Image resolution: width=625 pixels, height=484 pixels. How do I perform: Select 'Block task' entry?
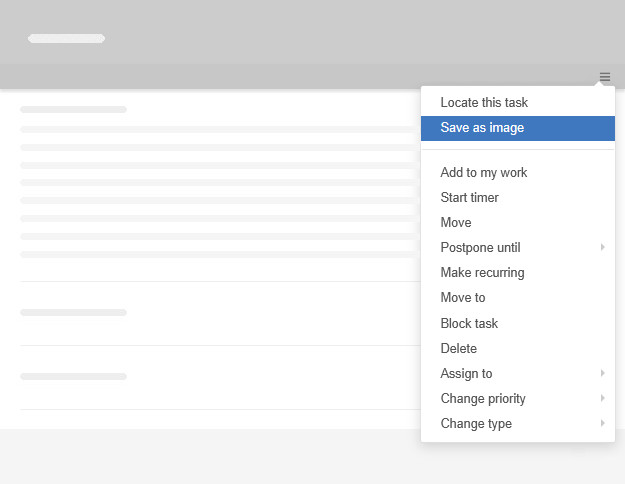point(469,324)
